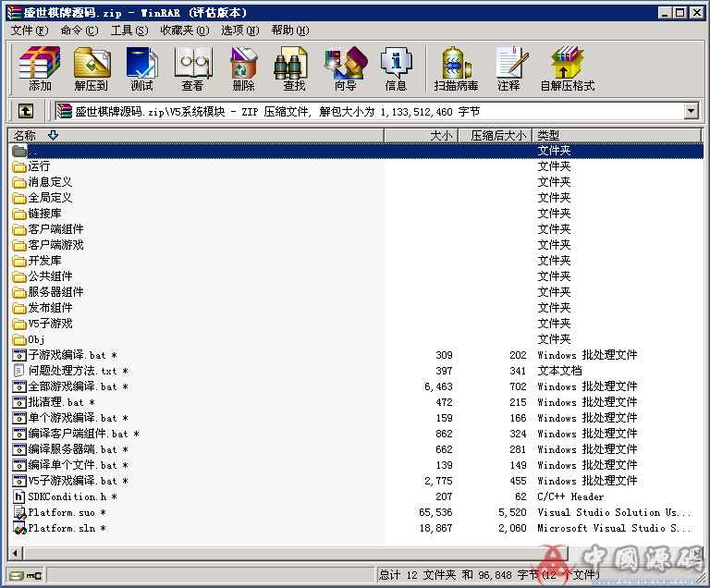Image resolution: width=710 pixels, height=588 pixels.
Task: Select the 发布组件 folder
Action: pos(43,308)
